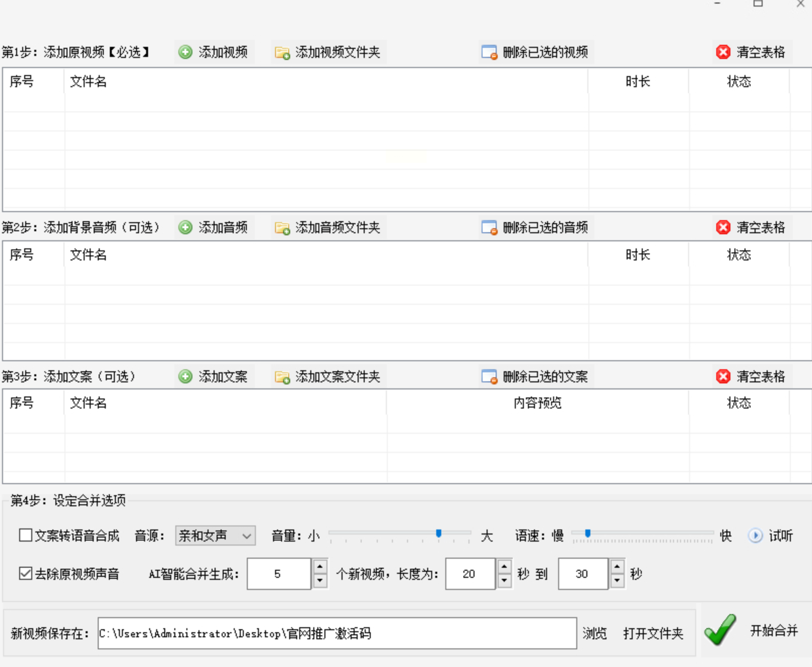812x667 pixels.
Task: Click the folder icon for 添加文案文件夹
Action: (282, 377)
